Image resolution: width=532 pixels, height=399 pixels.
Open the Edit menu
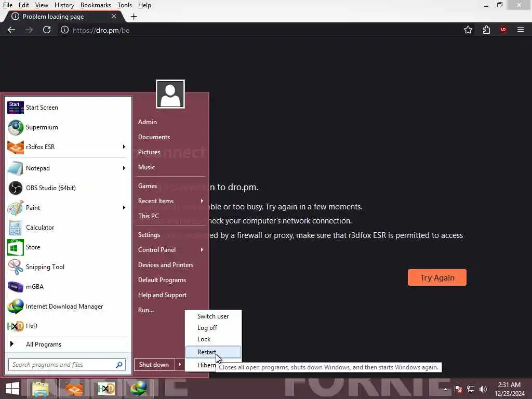[x=24, y=5]
